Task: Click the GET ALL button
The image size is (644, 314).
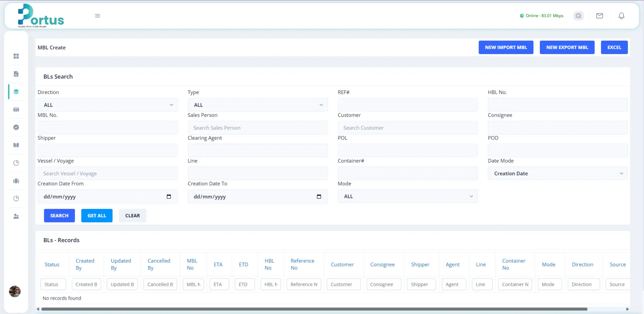Action: pos(97,216)
